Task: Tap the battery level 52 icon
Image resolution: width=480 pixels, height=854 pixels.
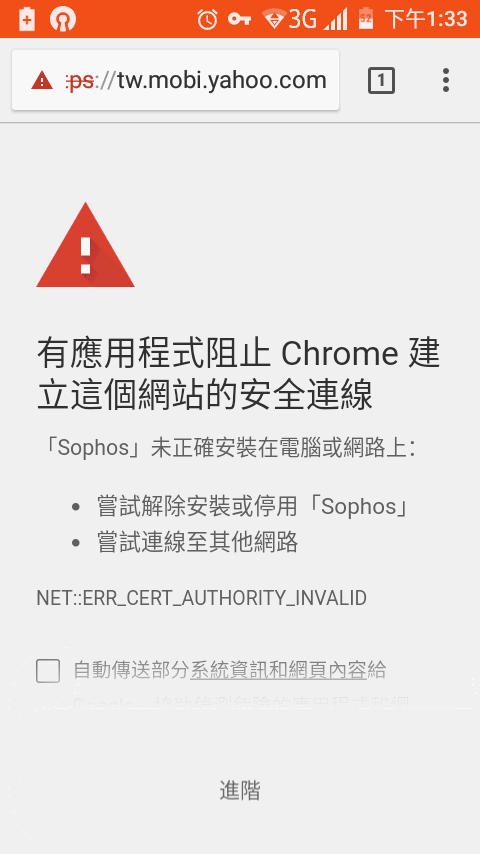Action: click(366, 20)
